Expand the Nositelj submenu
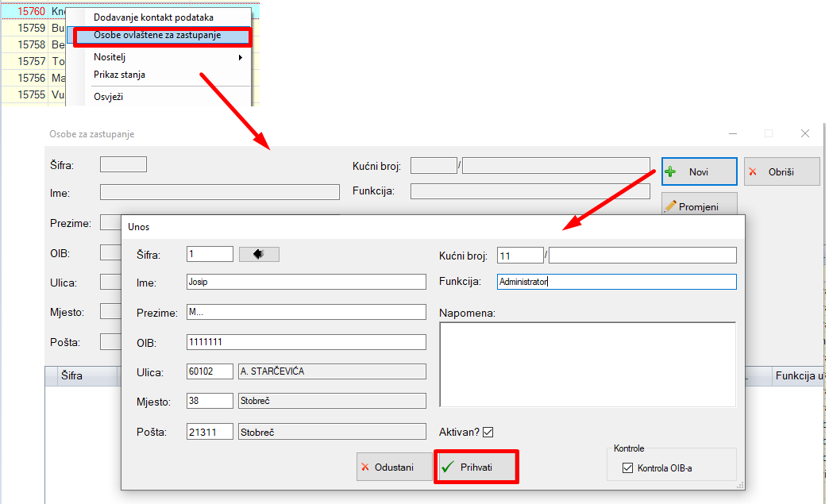This screenshot has width=829, height=504. pyautogui.click(x=167, y=57)
